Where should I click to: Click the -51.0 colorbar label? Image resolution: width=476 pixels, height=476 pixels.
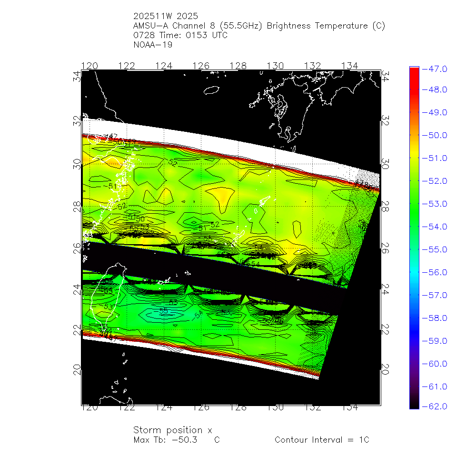click(435, 158)
